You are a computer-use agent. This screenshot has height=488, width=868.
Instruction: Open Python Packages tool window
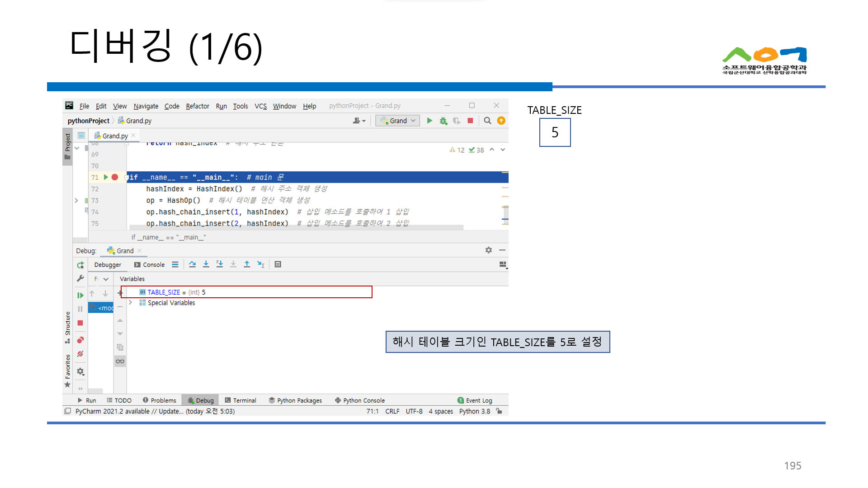point(295,400)
